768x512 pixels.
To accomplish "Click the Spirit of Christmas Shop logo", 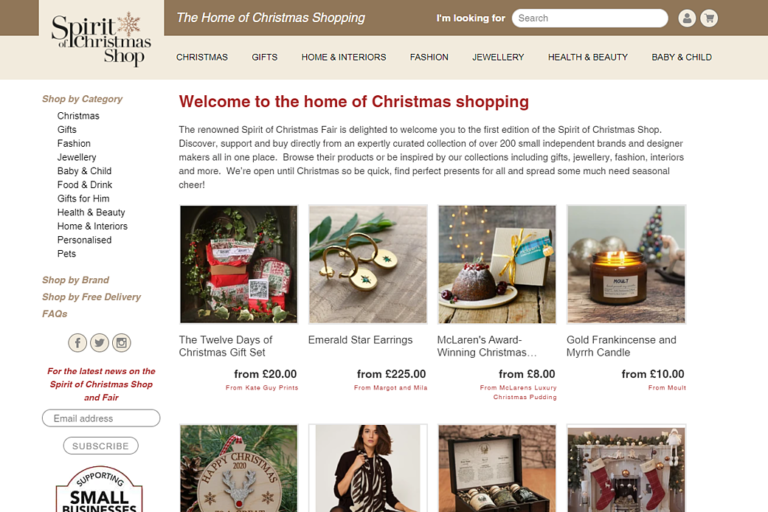I will click(x=101, y=39).
